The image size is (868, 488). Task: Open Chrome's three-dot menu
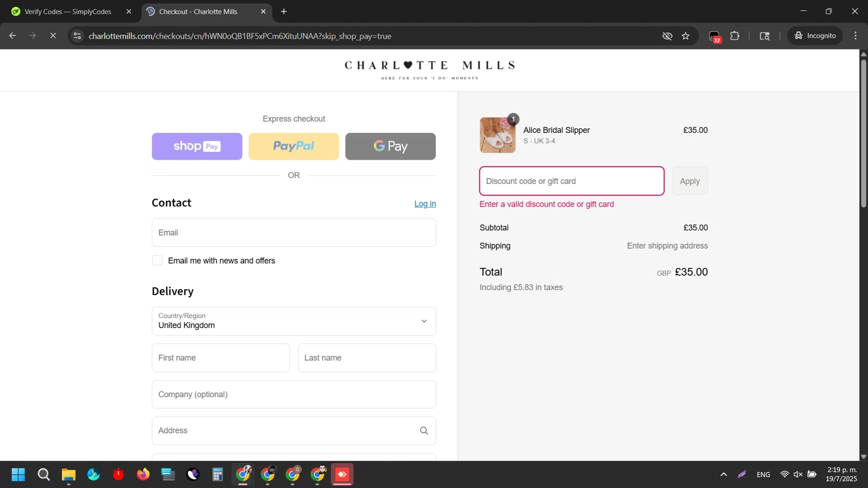[856, 36]
